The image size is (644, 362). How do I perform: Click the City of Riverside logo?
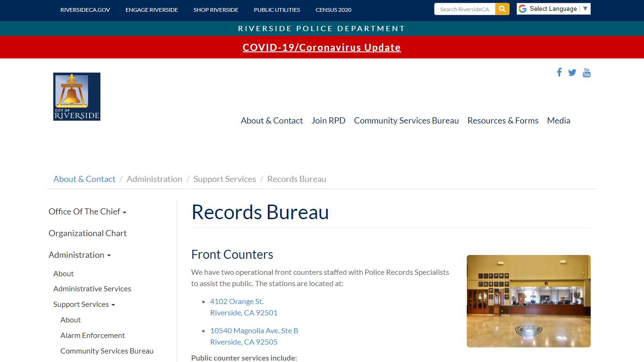point(77,97)
